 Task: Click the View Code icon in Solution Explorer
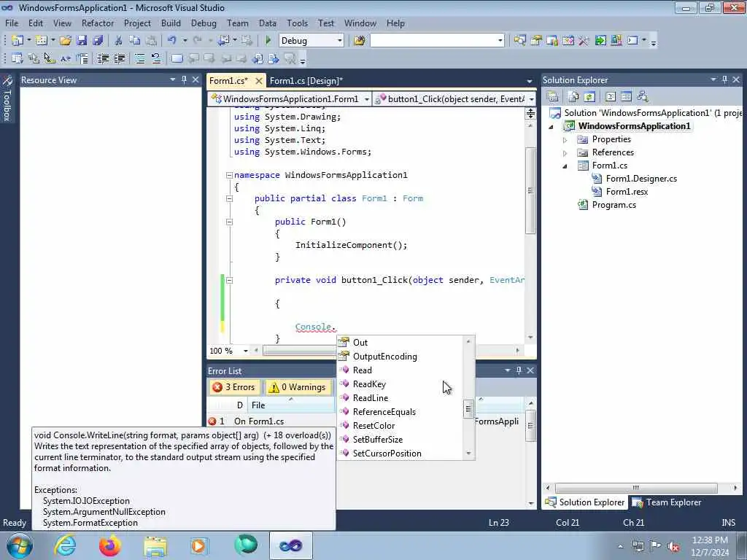pos(611,97)
